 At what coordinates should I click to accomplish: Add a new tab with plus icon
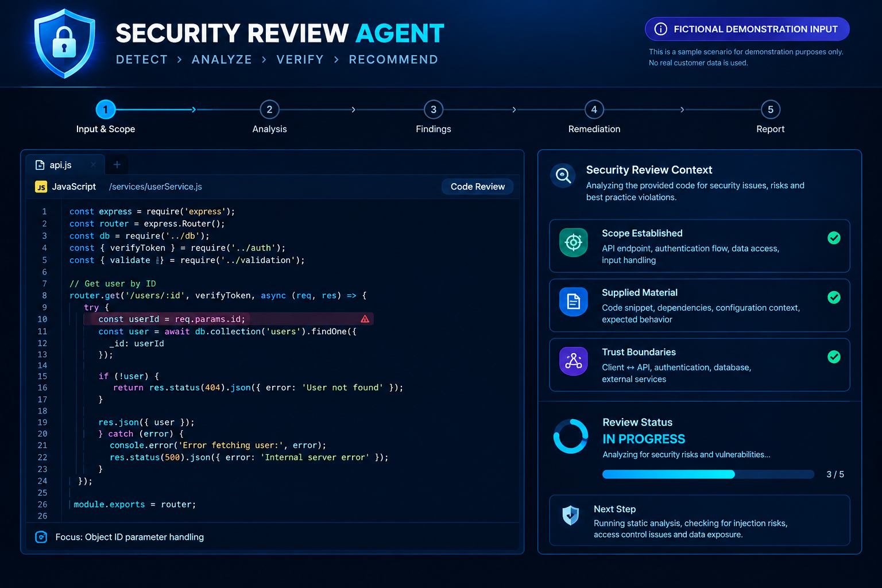[117, 165]
